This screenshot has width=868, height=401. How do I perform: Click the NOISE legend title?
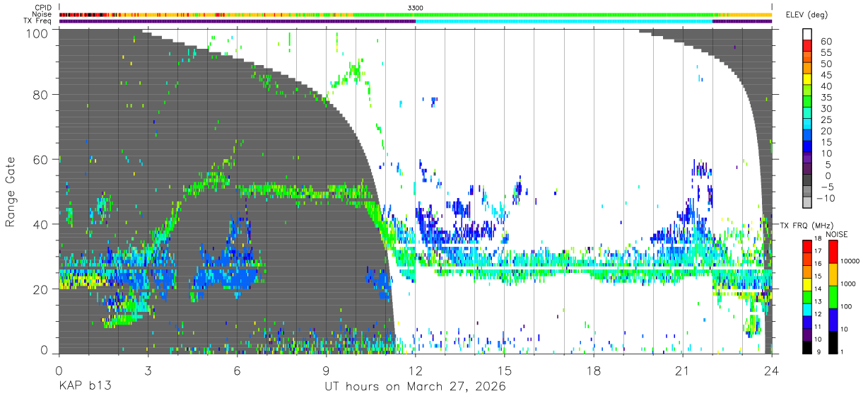[x=836, y=234]
